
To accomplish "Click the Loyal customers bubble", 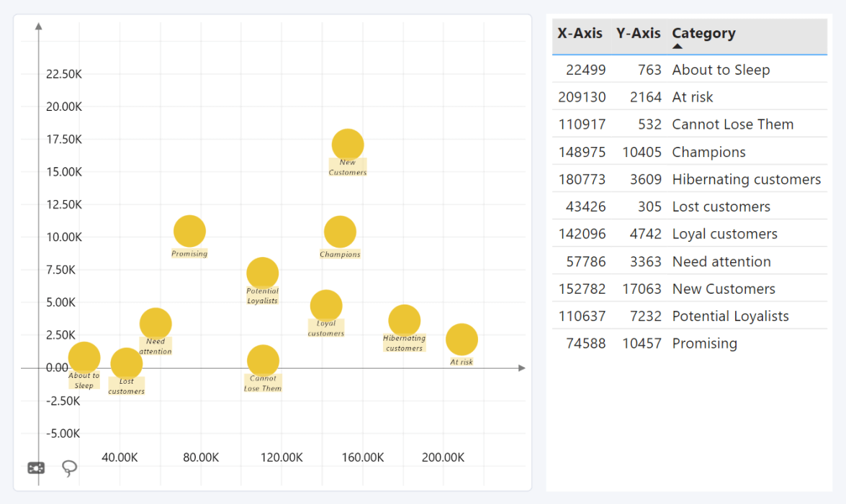I will pos(326,305).
